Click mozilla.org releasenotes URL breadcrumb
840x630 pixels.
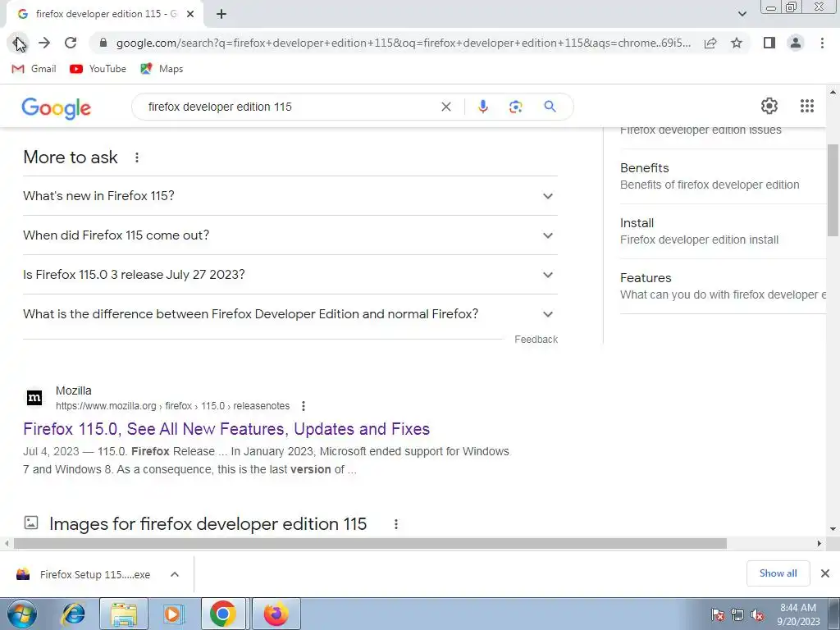tap(172, 406)
